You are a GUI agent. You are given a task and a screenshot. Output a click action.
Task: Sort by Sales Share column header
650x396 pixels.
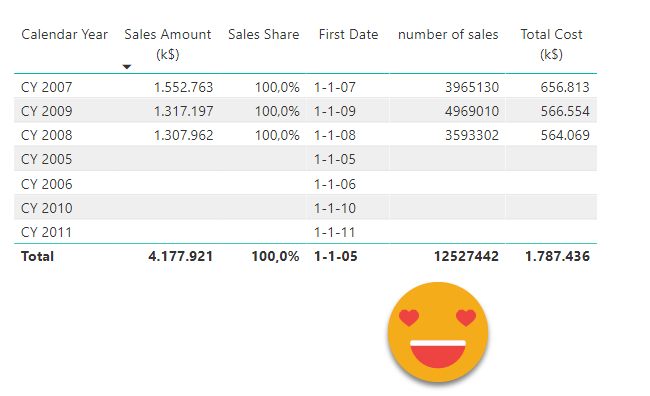(264, 34)
